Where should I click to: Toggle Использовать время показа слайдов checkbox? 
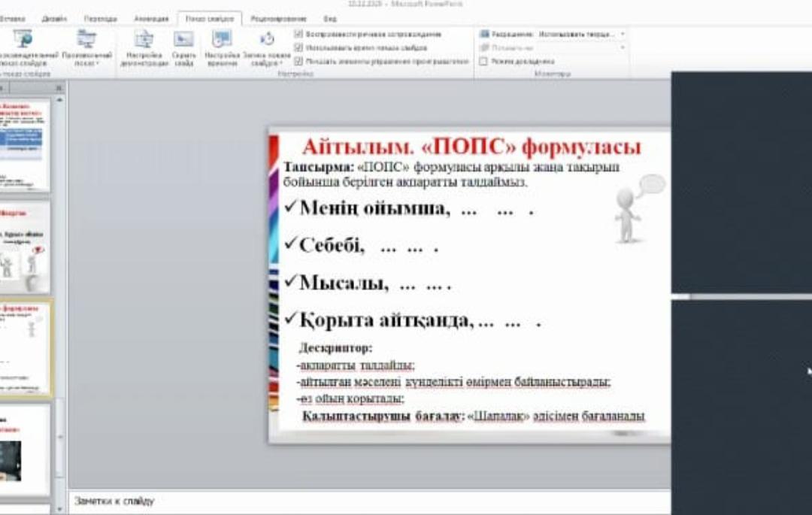click(x=298, y=47)
